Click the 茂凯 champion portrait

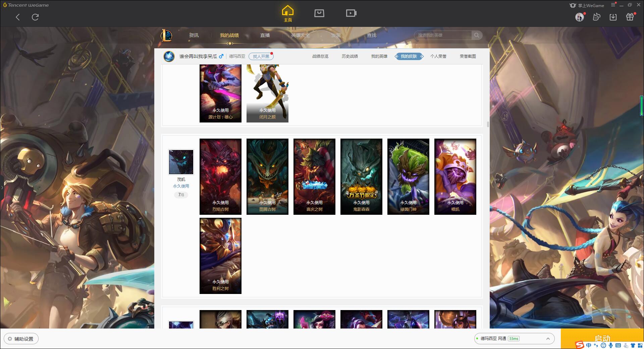coord(181,162)
